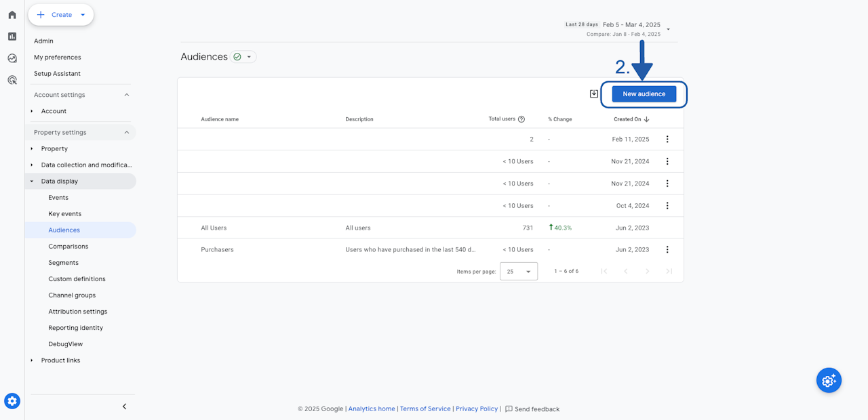The width and height of the screenshot is (868, 420).
Task: Collapse the sidebar navigation with the chevron
Action: tap(124, 406)
